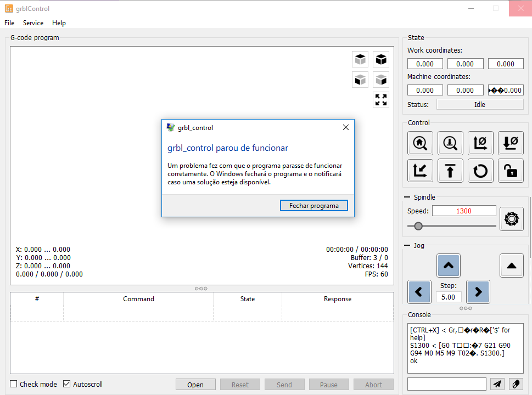
Task: Collapse the Spindle panel section
Action: tap(407, 198)
